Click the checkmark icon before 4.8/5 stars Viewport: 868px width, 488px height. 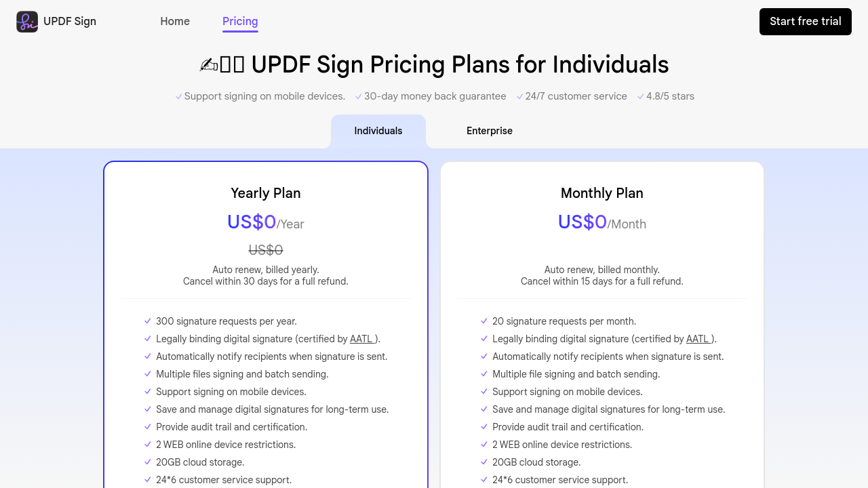click(x=641, y=97)
